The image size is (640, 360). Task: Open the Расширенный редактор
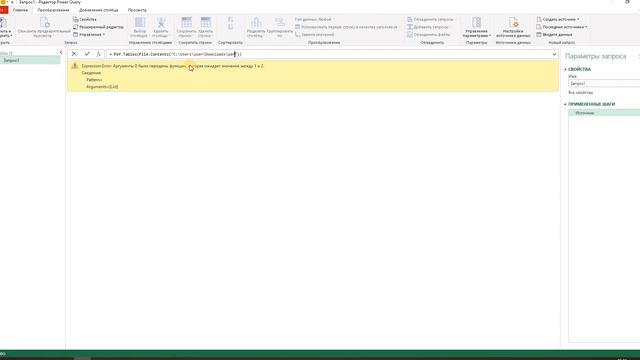tap(98, 27)
